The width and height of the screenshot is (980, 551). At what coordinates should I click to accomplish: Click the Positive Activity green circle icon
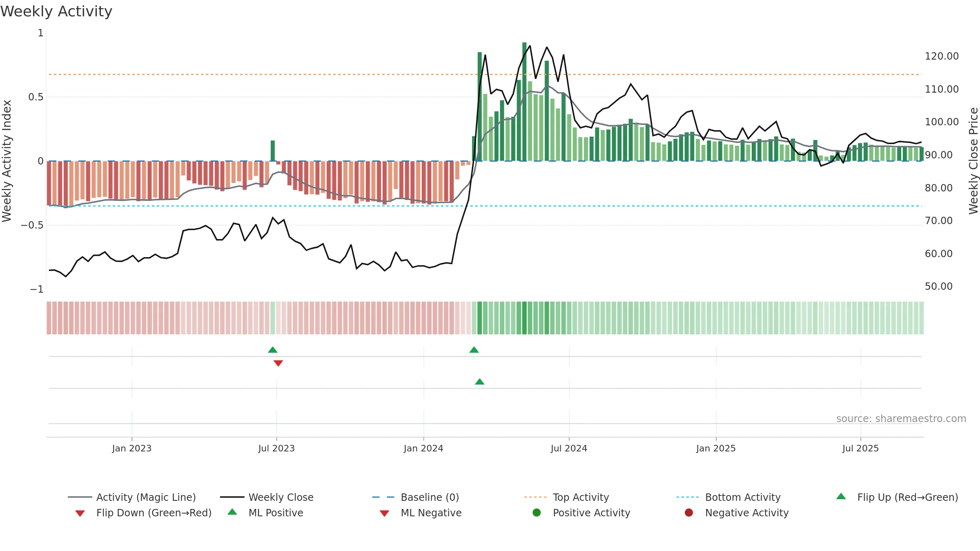pyautogui.click(x=537, y=512)
